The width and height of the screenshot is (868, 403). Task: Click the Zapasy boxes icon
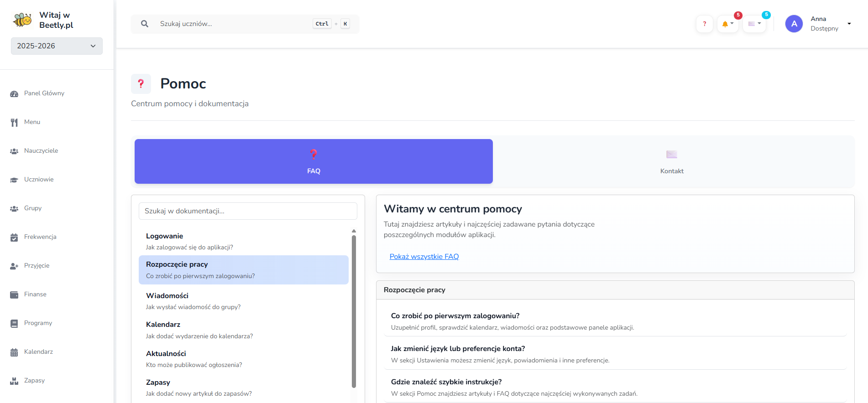tap(14, 381)
